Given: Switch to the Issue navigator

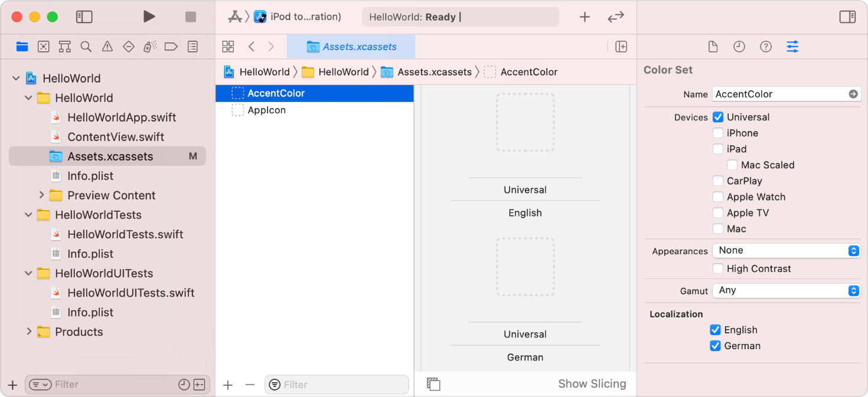Looking at the screenshot, I should (x=107, y=47).
